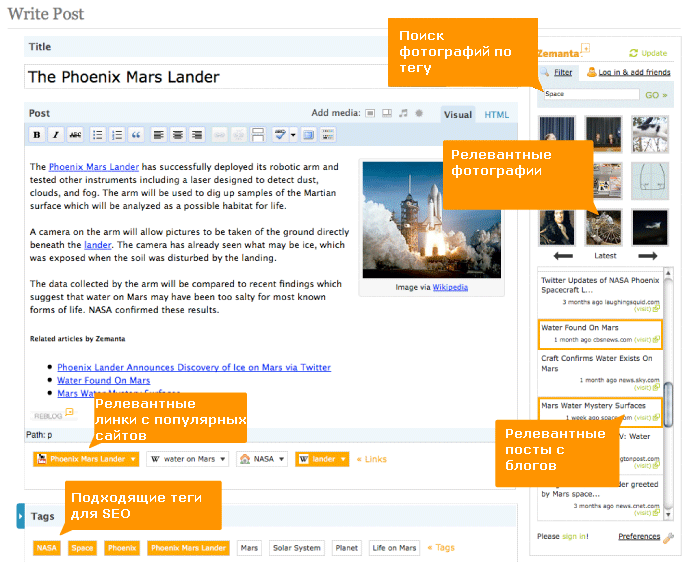
Task: Toggle Italic formatting in post toolbar
Action: coord(56,134)
